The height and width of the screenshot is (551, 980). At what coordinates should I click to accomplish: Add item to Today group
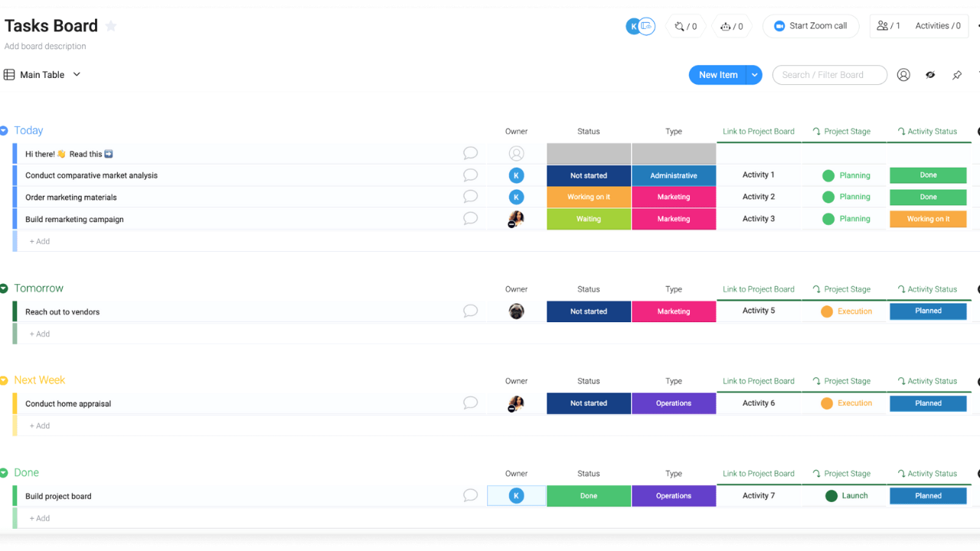coord(40,241)
